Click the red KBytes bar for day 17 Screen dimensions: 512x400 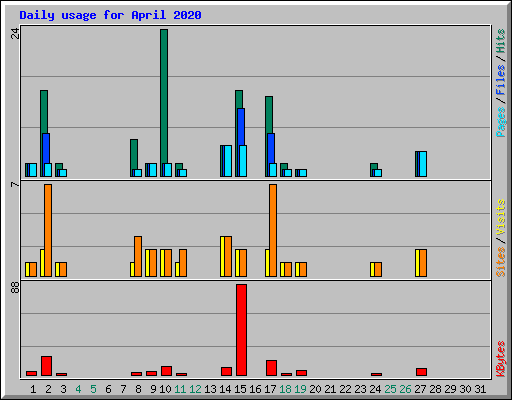(271, 368)
